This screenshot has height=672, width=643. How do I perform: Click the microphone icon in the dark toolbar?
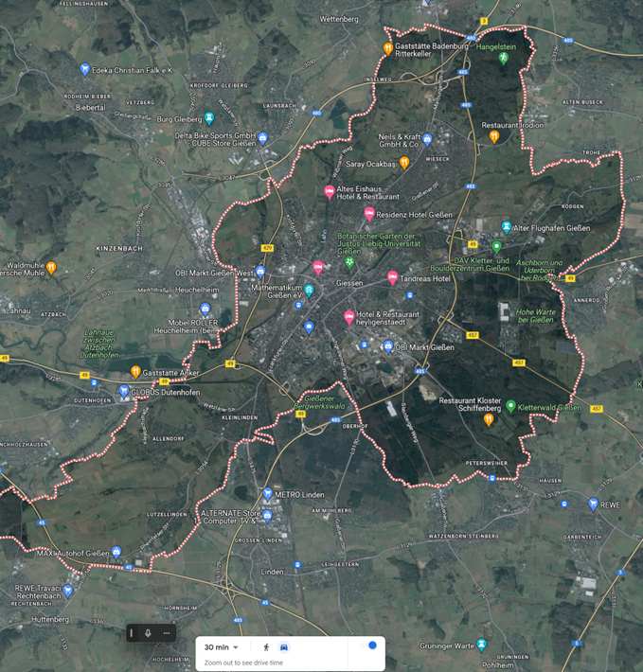(x=149, y=632)
